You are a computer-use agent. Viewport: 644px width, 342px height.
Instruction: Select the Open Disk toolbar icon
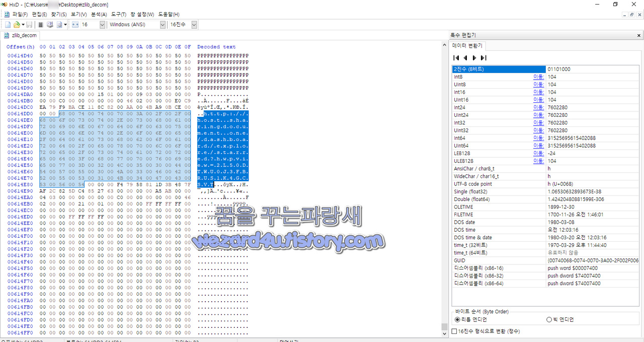click(41, 24)
